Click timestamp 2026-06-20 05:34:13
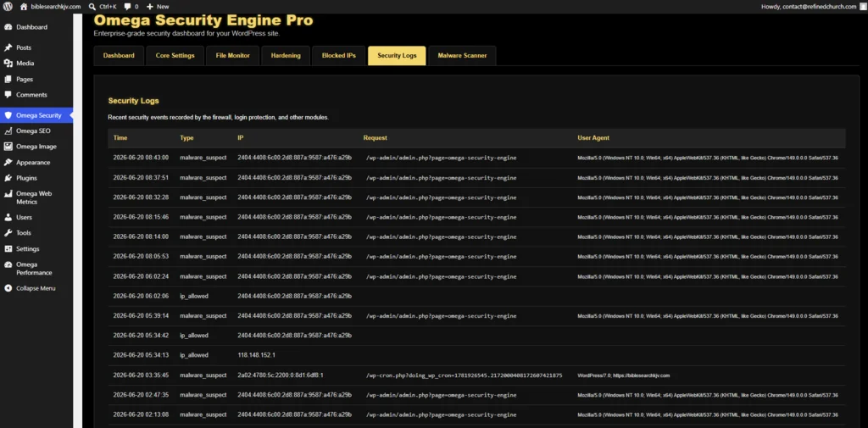The height and width of the screenshot is (428, 868). click(x=142, y=355)
